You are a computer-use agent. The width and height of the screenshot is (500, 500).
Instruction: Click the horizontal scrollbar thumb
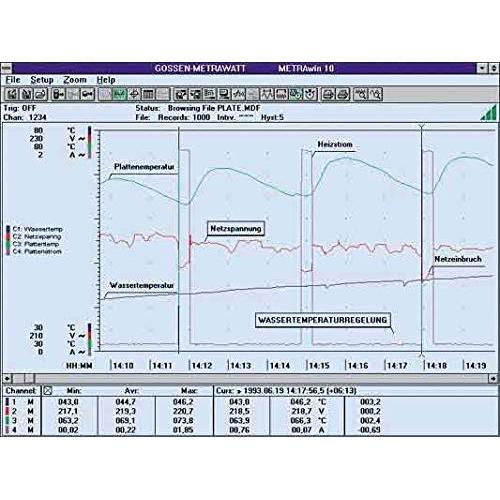tap(29, 378)
